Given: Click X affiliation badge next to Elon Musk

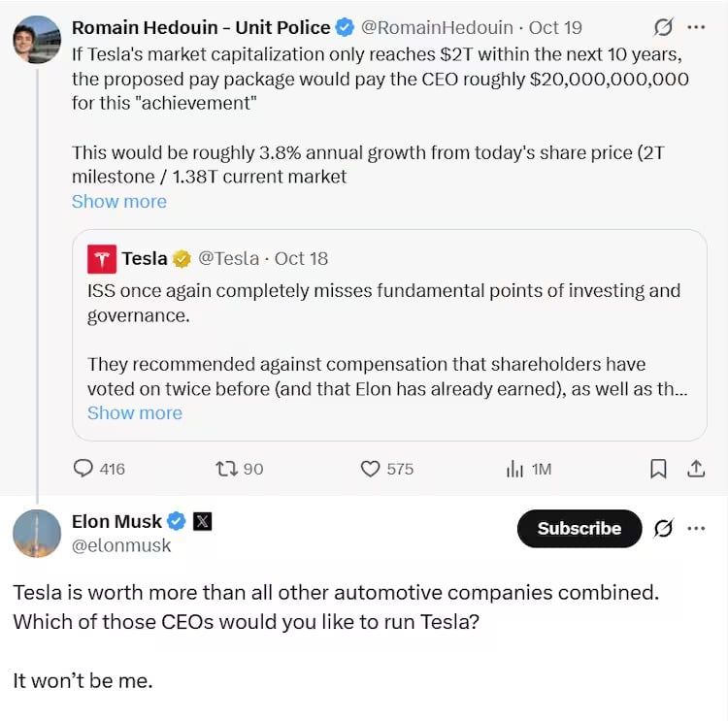Looking at the screenshot, I should click(x=202, y=522).
